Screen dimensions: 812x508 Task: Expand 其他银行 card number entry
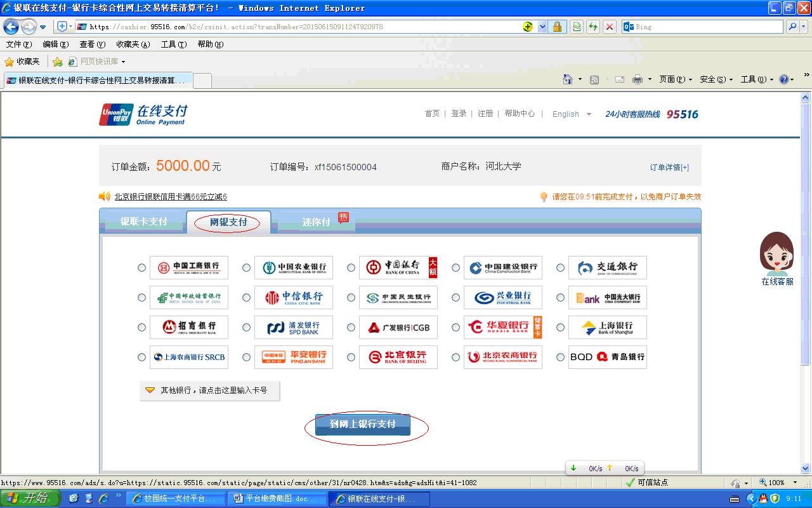coord(209,391)
